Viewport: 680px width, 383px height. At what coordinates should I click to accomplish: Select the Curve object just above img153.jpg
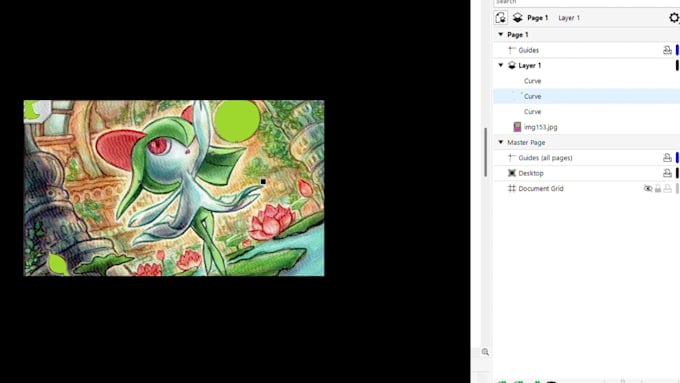pos(586,111)
